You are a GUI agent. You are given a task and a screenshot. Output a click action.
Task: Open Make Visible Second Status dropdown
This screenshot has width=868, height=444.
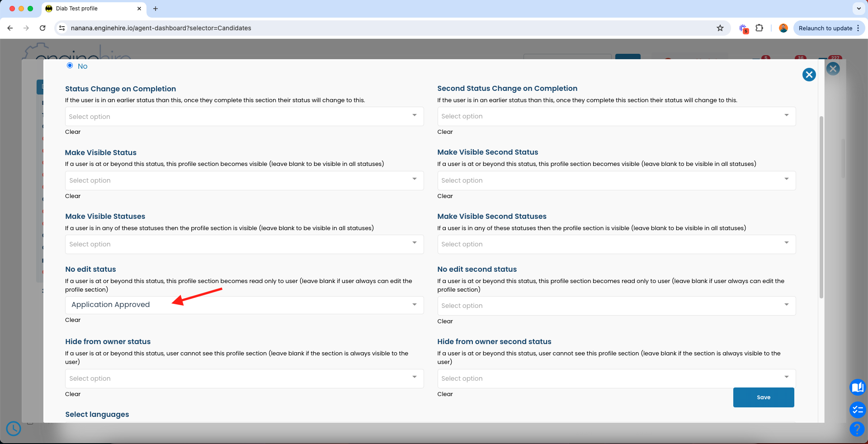tap(616, 180)
